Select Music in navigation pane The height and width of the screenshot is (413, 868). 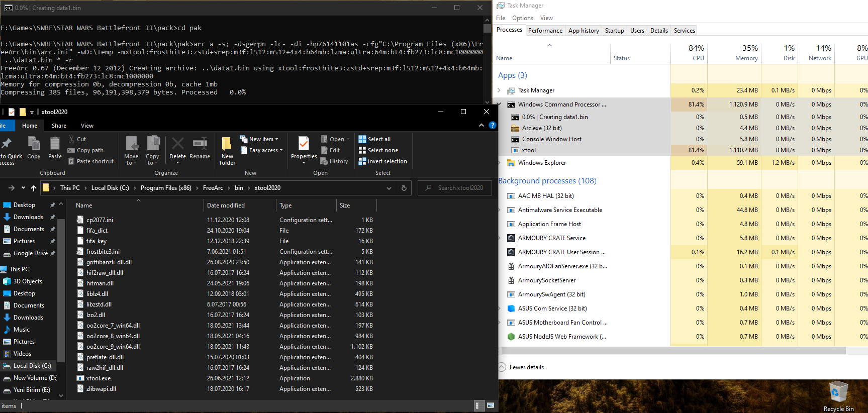point(22,330)
